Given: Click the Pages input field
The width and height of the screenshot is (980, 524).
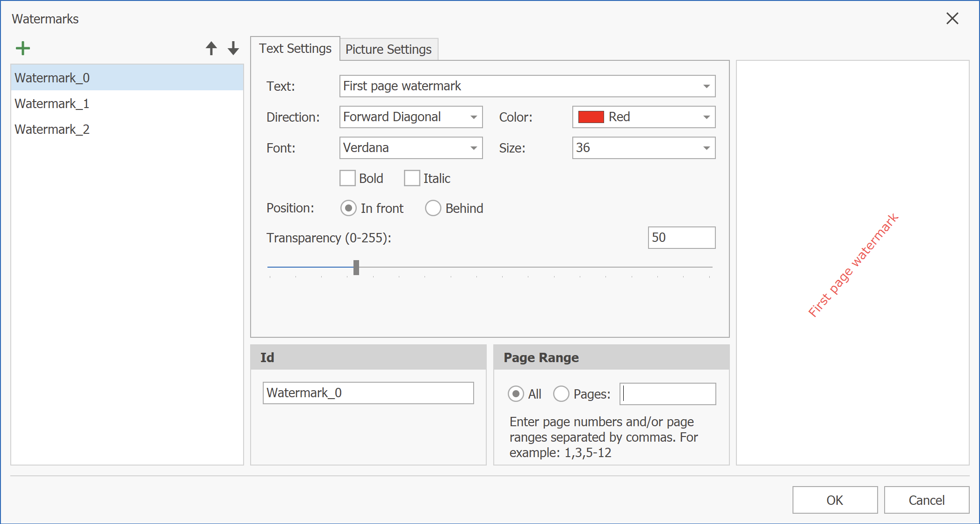Looking at the screenshot, I should (x=668, y=394).
